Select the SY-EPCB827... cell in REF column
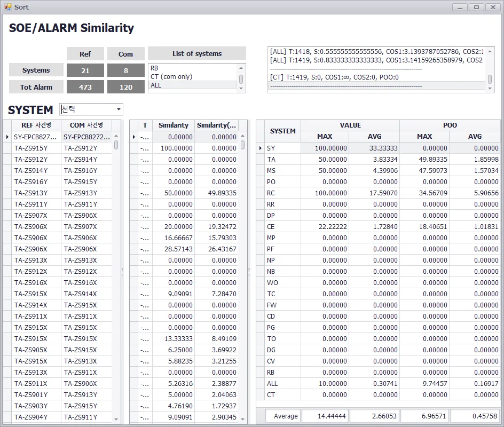This screenshot has height=427, width=504. [36, 137]
